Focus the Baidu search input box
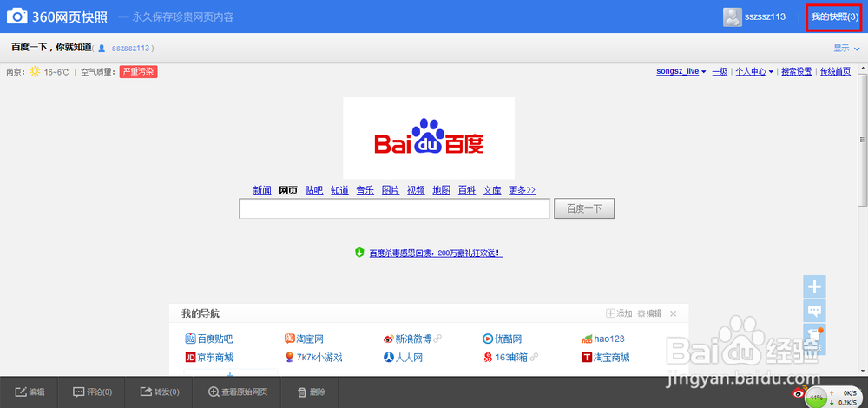 pos(394,208)
